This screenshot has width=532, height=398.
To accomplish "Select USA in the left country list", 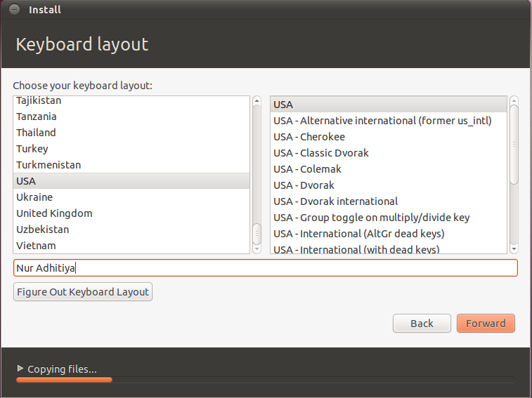I will click(x=131, y=181).
